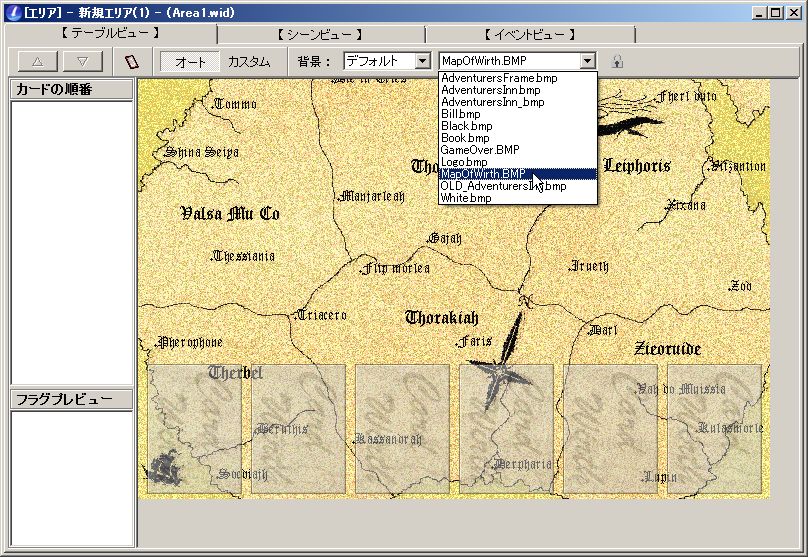This screenshot has height=557, width=808.
Task: Click the Thorakiah label on map
Action: pyautogui.click(x=442, y=317)
